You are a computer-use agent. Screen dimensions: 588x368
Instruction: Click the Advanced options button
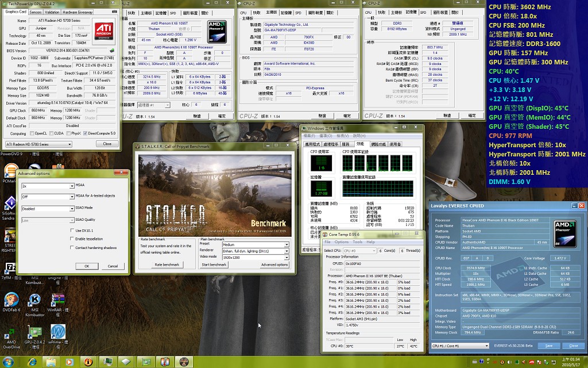pyautogui.click(x=274, y=264)
